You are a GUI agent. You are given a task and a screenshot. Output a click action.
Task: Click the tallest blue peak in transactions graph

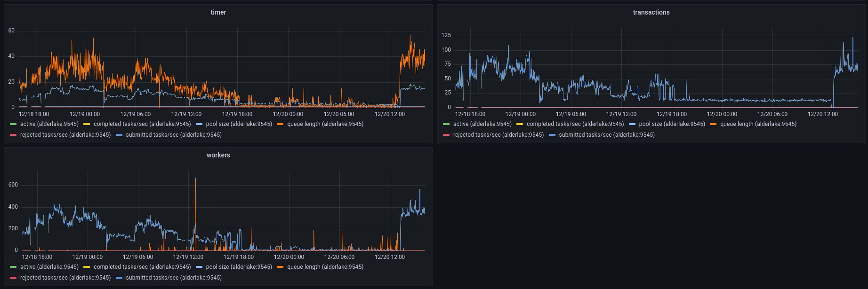click(x=852, y=38)
